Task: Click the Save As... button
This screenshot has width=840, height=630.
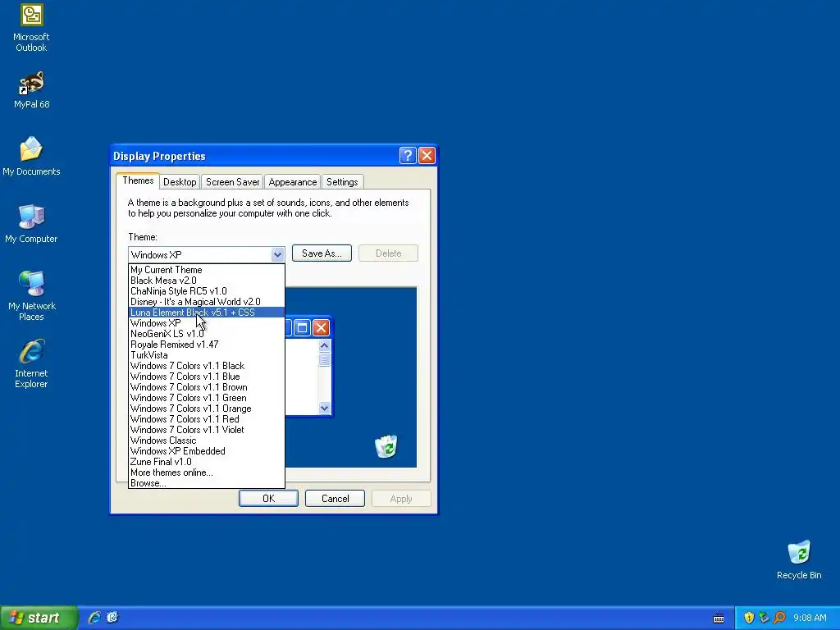Action: [322, 253]
